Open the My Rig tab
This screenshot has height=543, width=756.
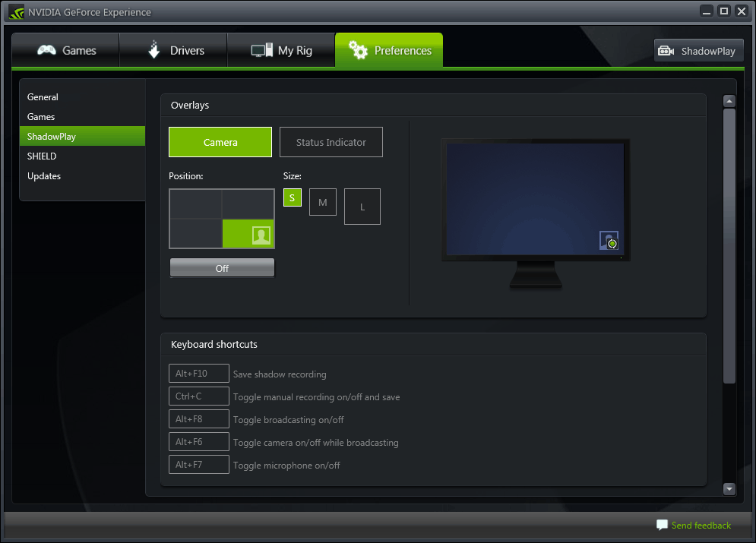[x=281, y=50]
